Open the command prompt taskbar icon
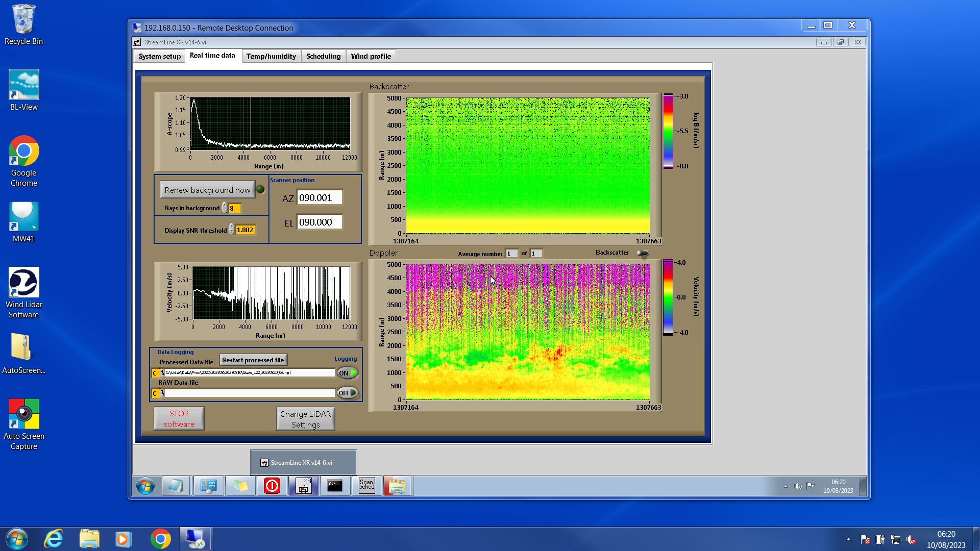 point(335,486)
